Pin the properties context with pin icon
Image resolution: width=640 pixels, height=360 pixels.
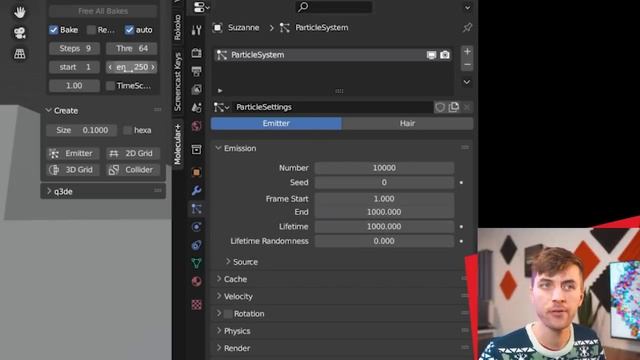(x=467, y=28)
